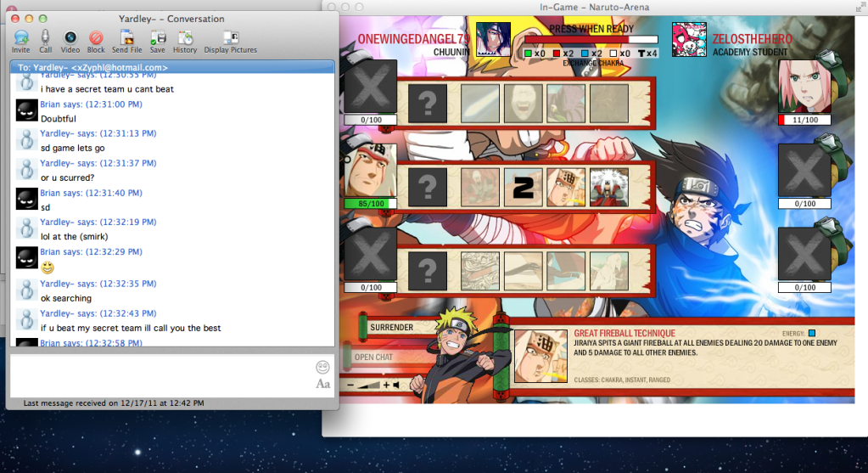Open the in-game chat
The height and width of the screenshot is (473, 868).
(x=373, y=358)
